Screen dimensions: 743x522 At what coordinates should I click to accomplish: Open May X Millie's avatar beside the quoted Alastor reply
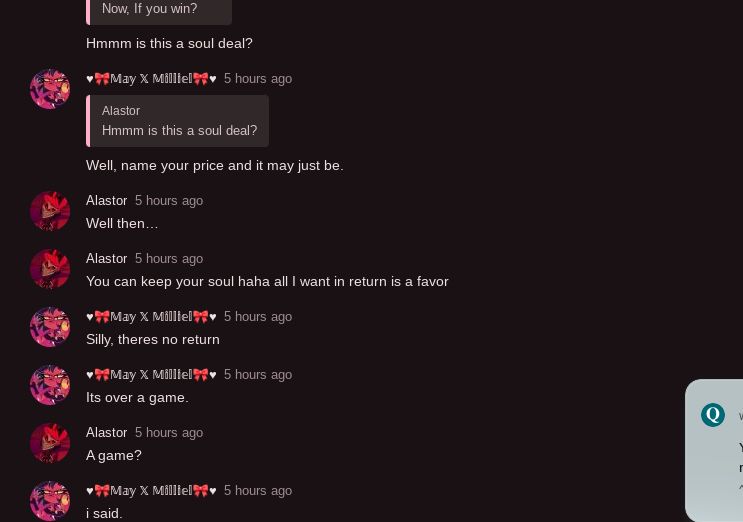(50, 89)
